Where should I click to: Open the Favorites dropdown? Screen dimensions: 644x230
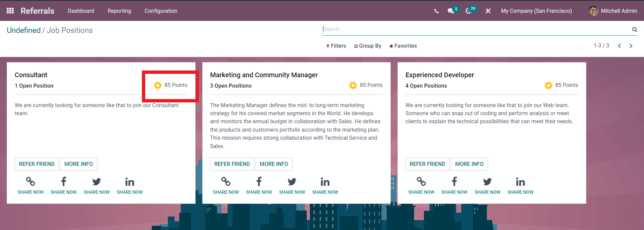point(403,46)
